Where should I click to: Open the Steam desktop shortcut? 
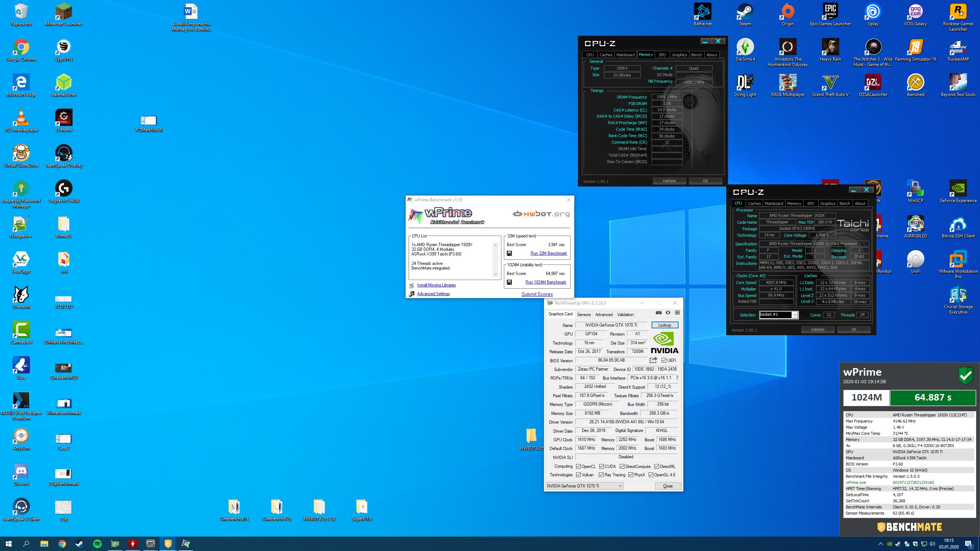[x=745, y=15]
